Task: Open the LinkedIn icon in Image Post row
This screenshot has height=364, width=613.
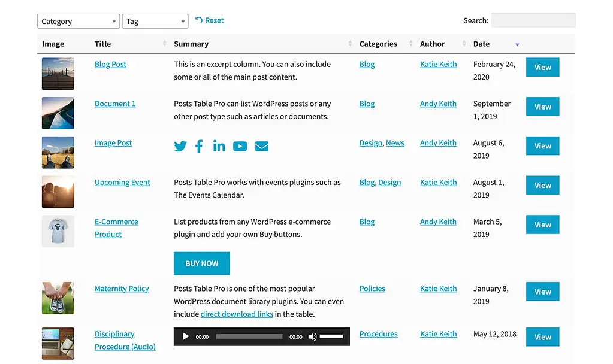Action: coord(219,145)
